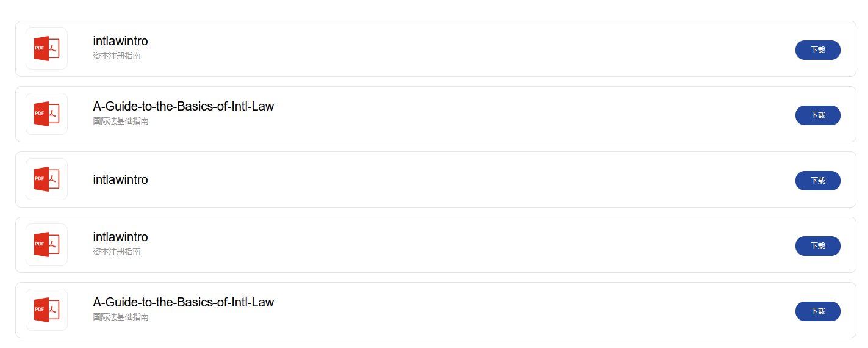Viewport: 868px width, 348px height.
Task: Download the first intlawintro file
Action: coord(817,50)
